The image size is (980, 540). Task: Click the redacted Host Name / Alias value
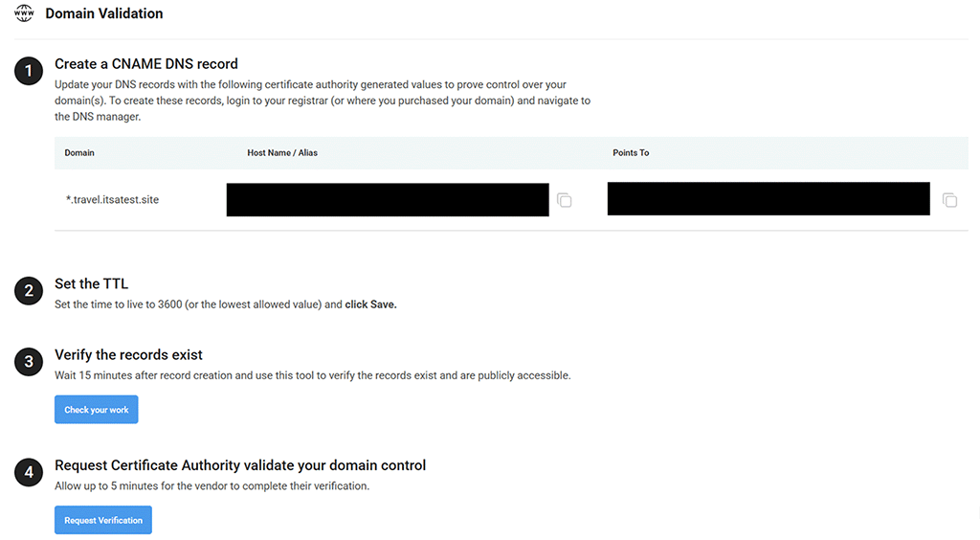(x=388, y=199)
